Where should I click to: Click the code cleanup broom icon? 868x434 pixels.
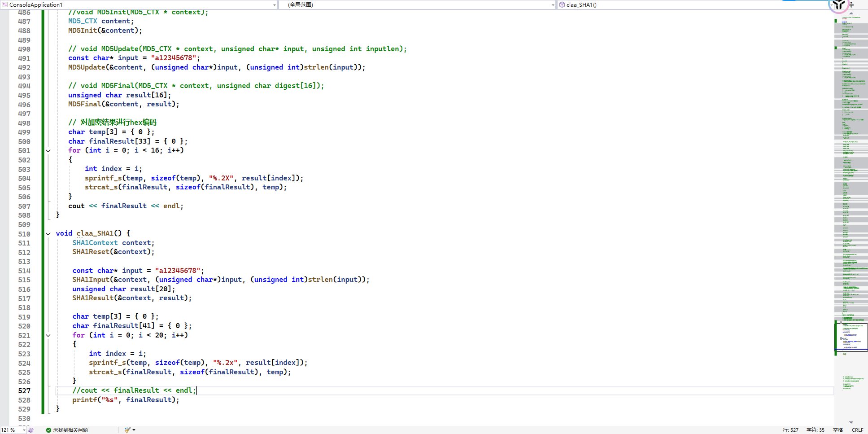click(x=127, y=430)
